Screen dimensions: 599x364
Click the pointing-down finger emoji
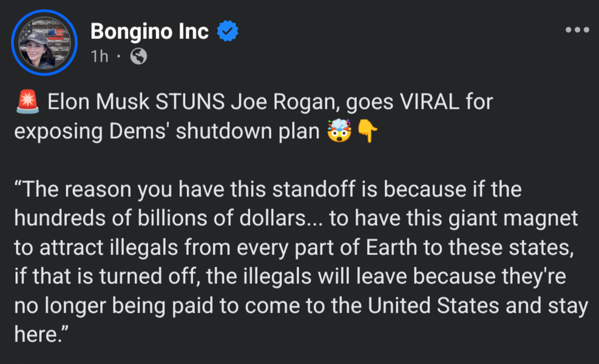pos(367,131)
